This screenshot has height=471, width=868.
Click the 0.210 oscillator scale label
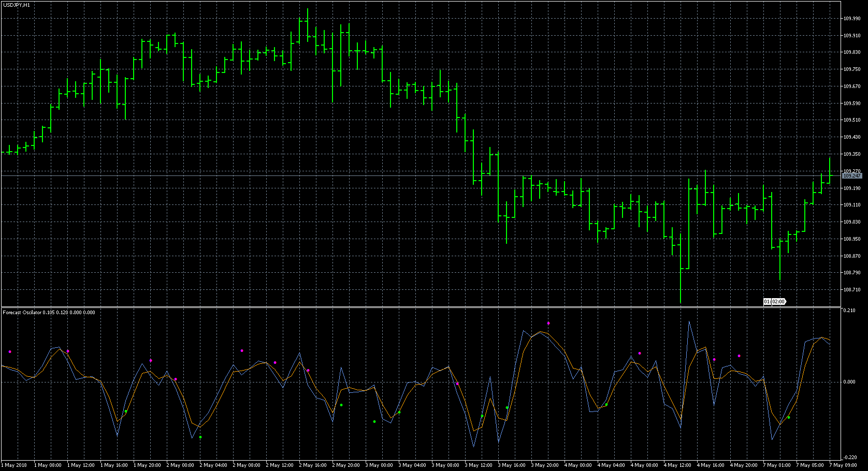849,311
